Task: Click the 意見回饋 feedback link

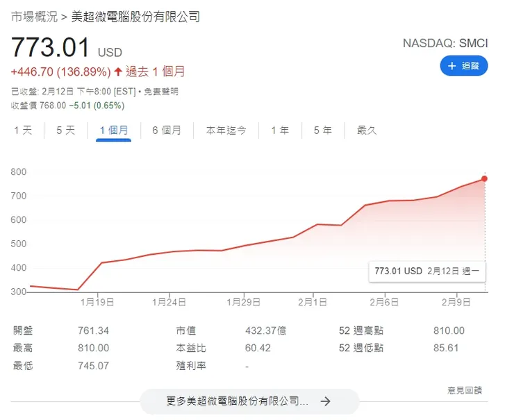Action: point(465,390)
